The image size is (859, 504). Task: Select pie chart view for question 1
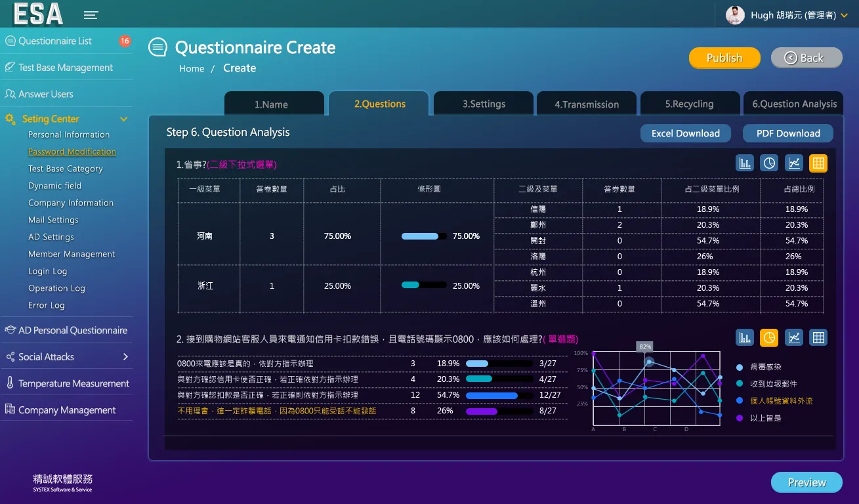coord(769,163)
